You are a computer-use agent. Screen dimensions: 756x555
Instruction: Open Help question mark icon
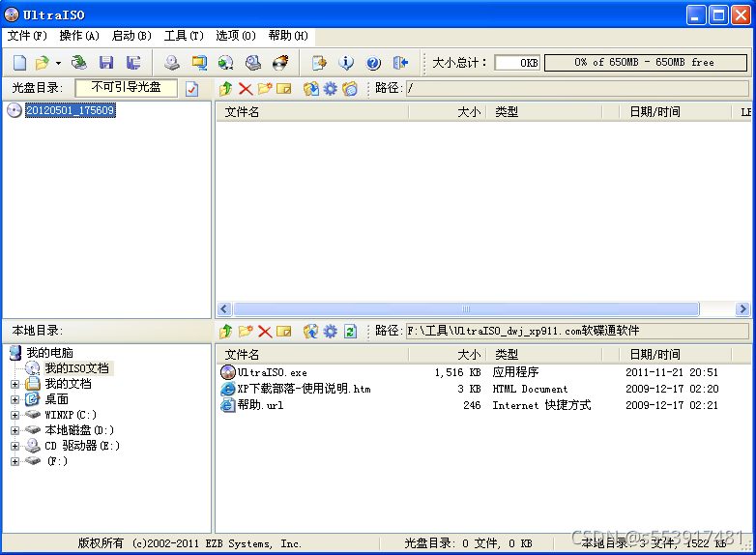tap(373, 63)
